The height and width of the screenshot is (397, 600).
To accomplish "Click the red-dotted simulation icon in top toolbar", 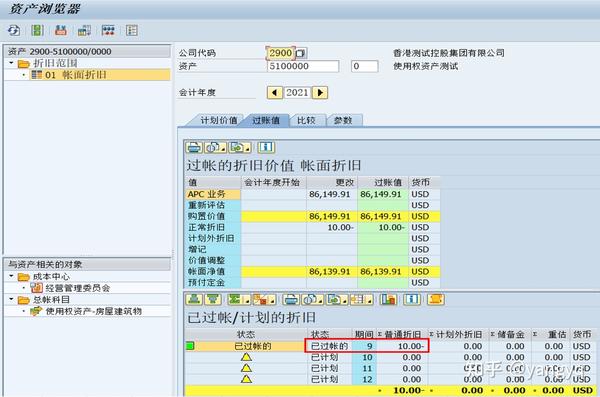I will (108, 30).
